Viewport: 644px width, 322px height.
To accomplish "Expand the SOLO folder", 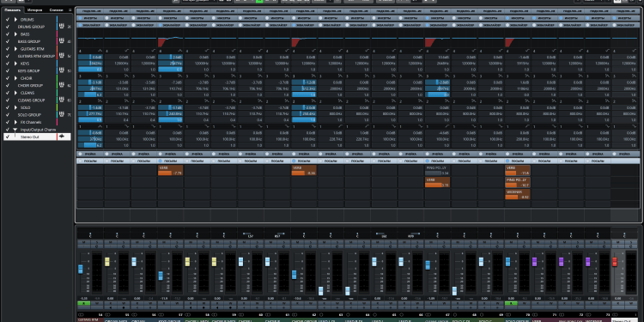I will 15,107.
